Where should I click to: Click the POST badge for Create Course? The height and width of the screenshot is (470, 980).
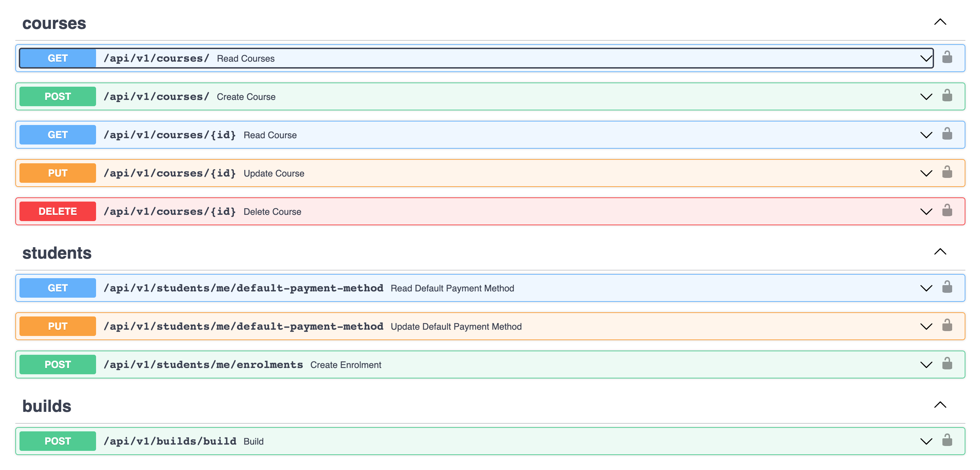[x=57, y=97]
